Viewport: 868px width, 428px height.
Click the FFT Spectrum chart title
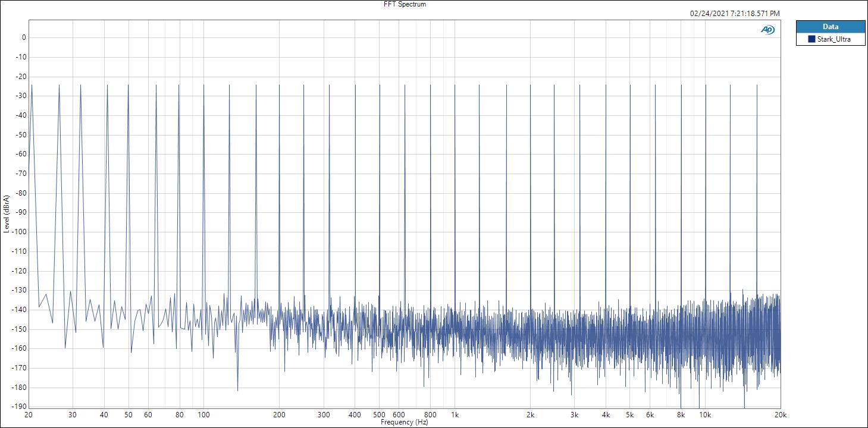(405, 4)
